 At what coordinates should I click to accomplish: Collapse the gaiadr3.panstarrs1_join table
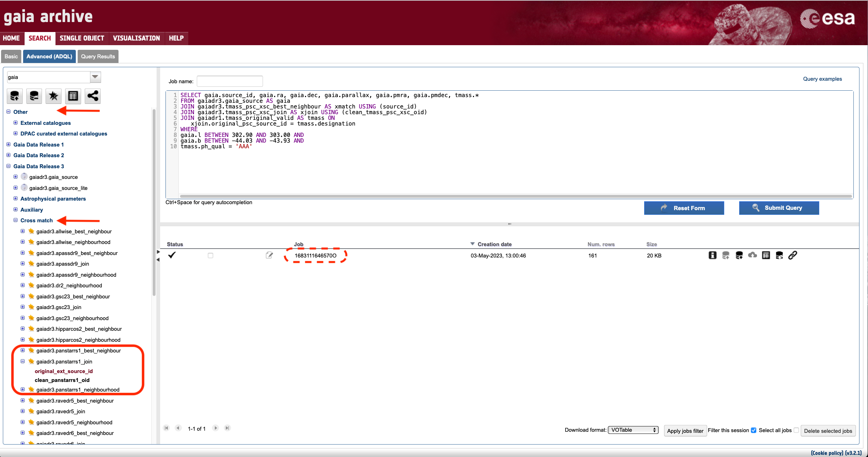[23, 361]
